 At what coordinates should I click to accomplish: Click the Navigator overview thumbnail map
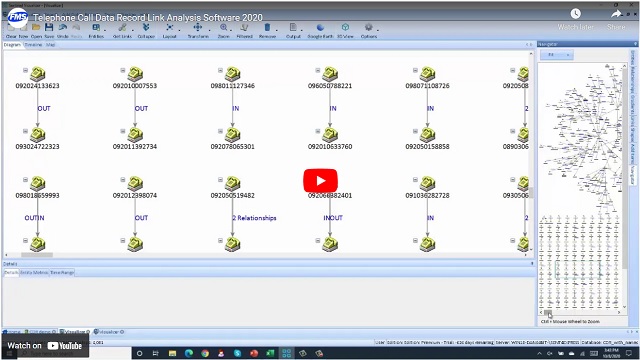point(580,186)
